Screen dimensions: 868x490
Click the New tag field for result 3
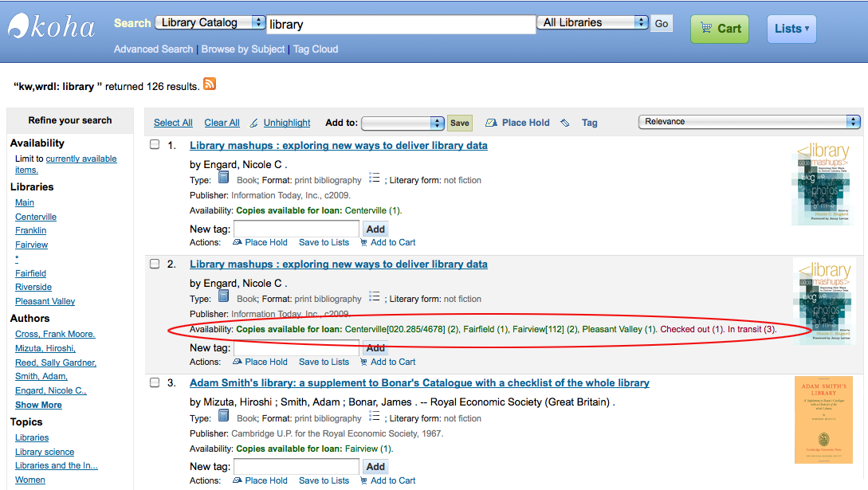tap(297, 466)
